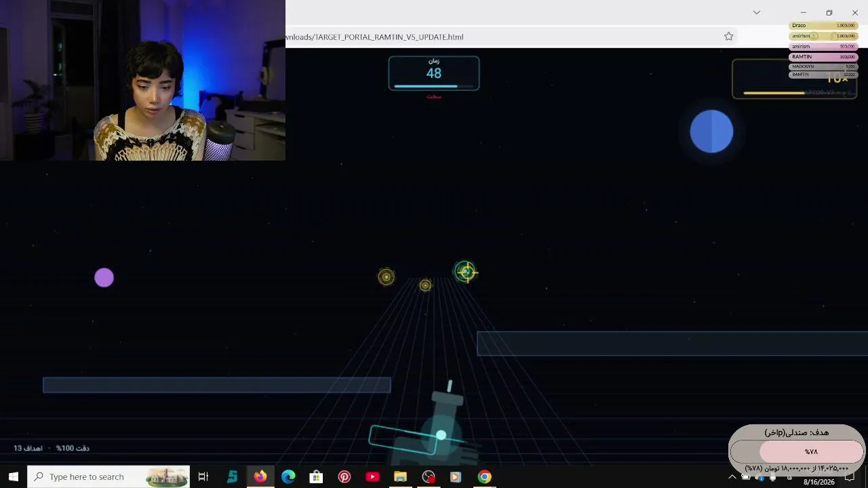Open Microsoft Edge from the taskbar
The width and height of the screenshot is (868, 488).
tap(288, 476)
